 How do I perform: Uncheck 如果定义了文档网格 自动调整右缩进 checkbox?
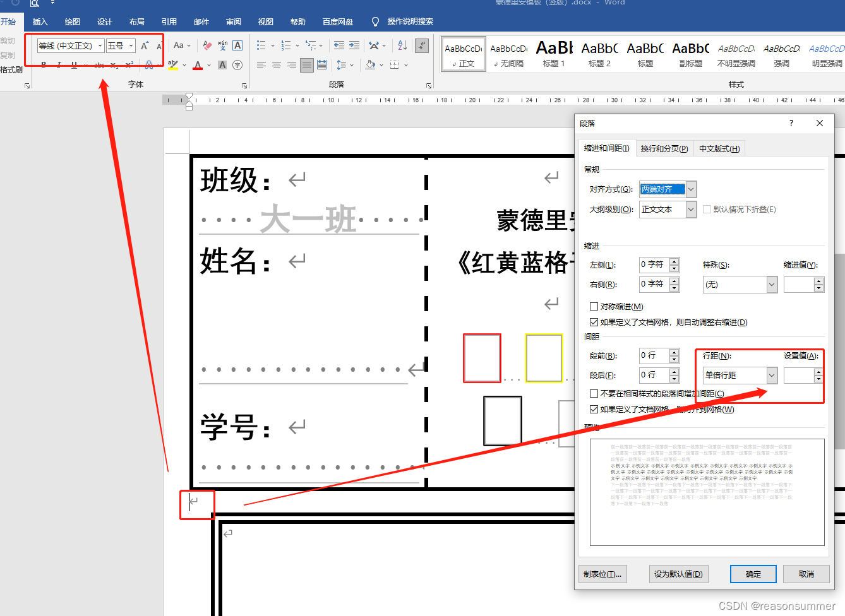click(x=594, y=323)
